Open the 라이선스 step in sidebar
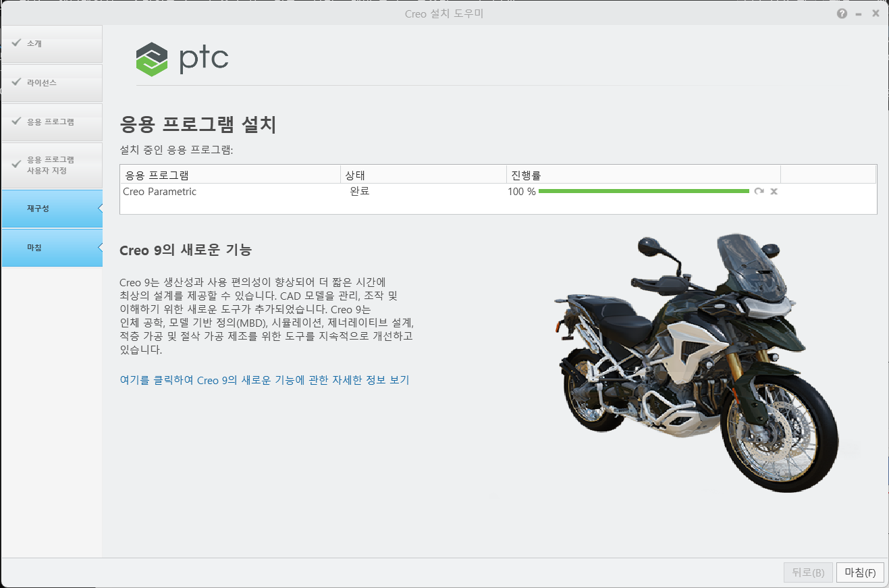 (52, 83)
